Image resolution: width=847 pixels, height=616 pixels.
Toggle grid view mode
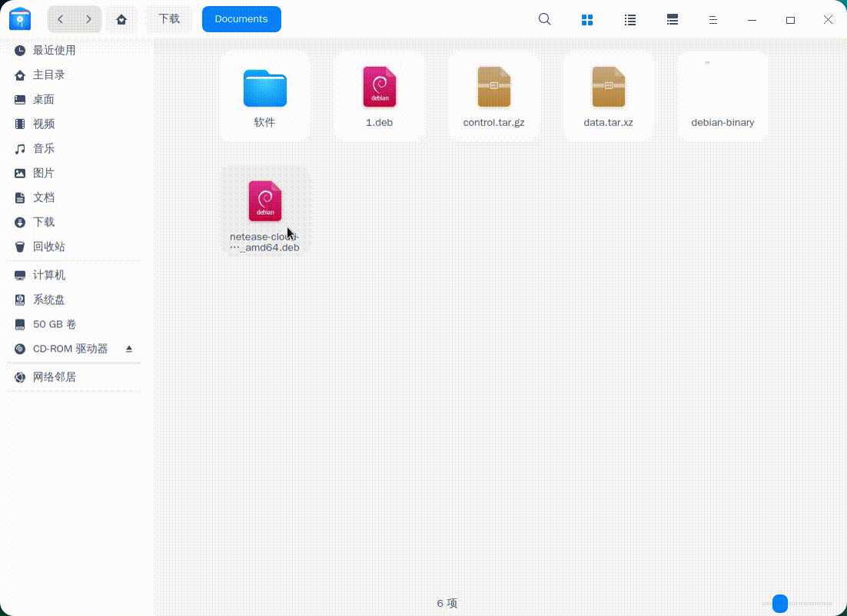tap(587, 19)
